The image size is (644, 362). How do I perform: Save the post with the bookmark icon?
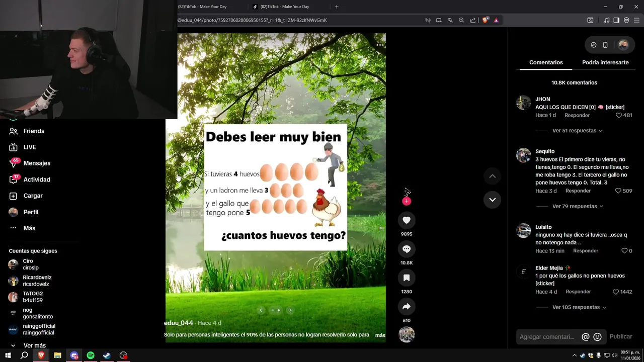[407, 278]
